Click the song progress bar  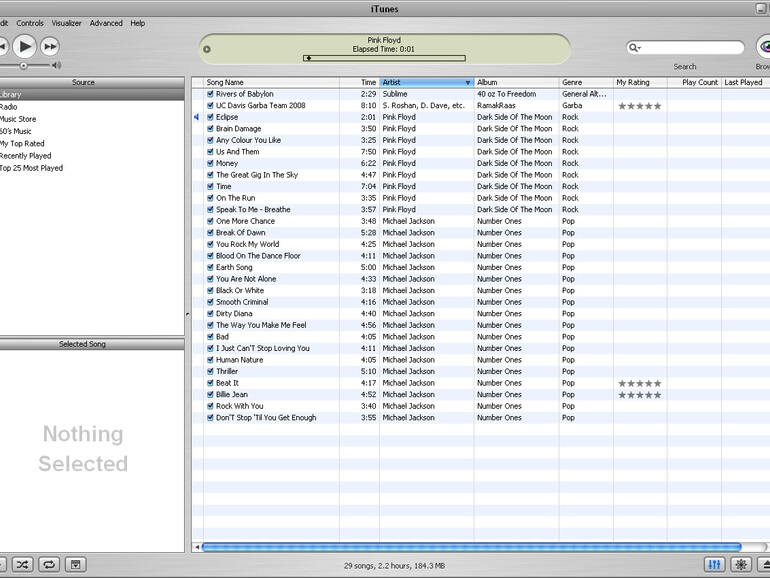(384, 58)
